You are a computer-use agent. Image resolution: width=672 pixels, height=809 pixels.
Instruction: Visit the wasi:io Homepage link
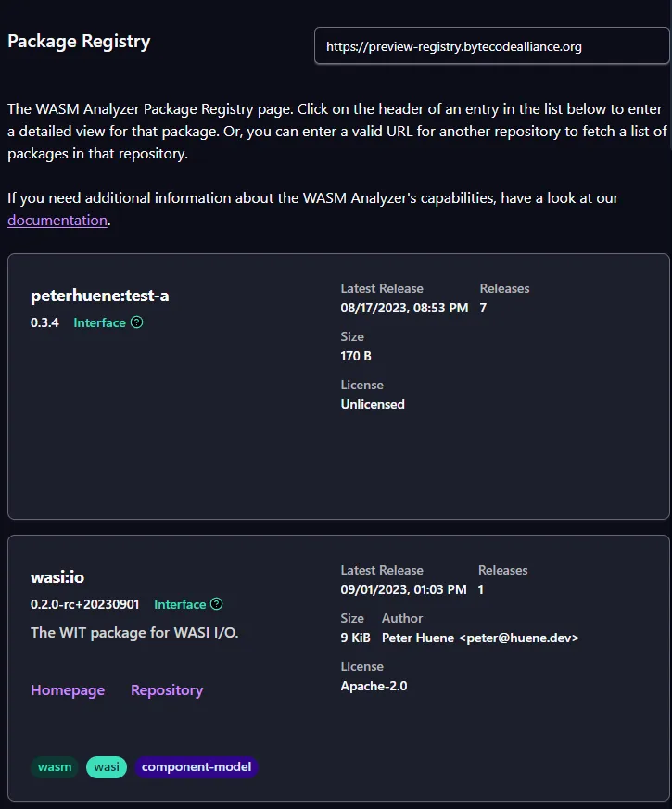(x=68, y=689)
